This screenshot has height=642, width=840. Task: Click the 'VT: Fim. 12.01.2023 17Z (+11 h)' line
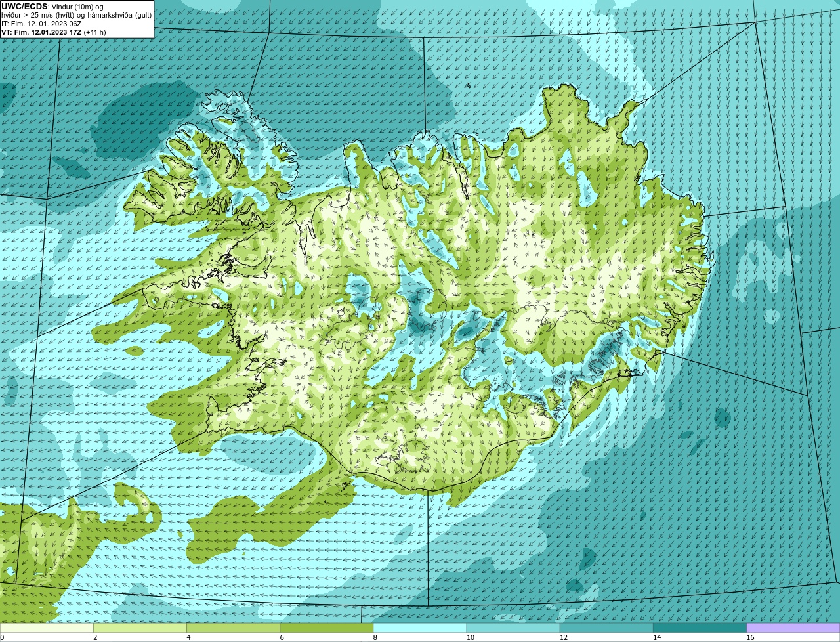coord(54,32)
